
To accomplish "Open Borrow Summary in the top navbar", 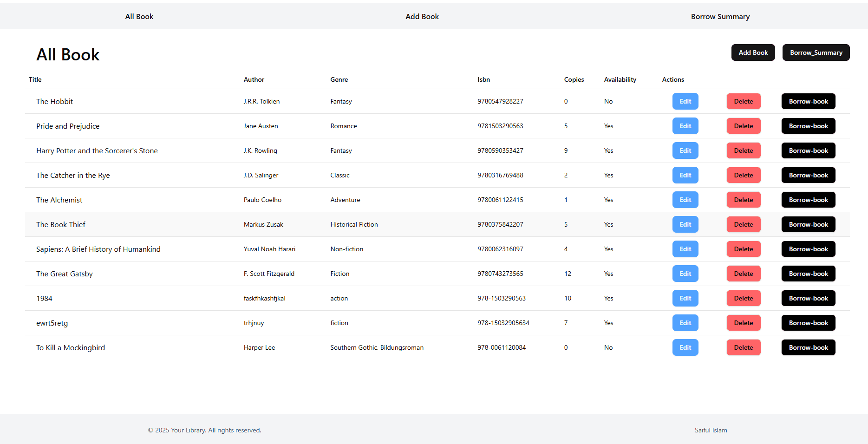I will point(720,17).
